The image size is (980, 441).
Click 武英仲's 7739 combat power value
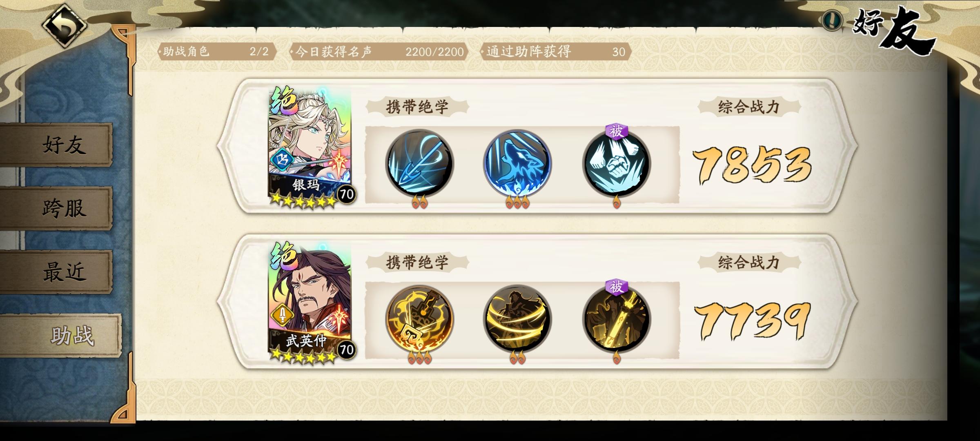coord(752,321)
